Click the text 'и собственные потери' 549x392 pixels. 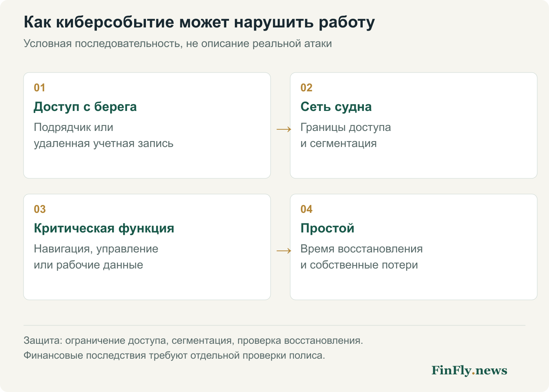click(359, 265)
